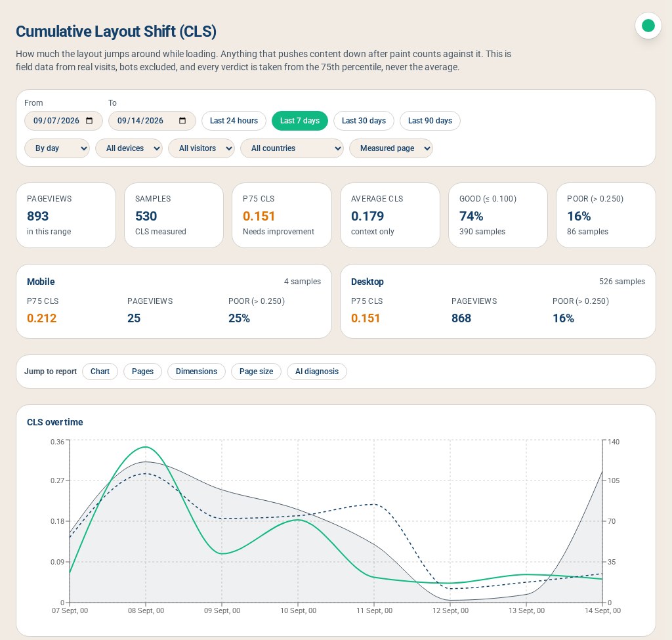This screenshot has height=640, width=672.
Task: Select the Last 7 days range
Action: [x=299, y=121]
